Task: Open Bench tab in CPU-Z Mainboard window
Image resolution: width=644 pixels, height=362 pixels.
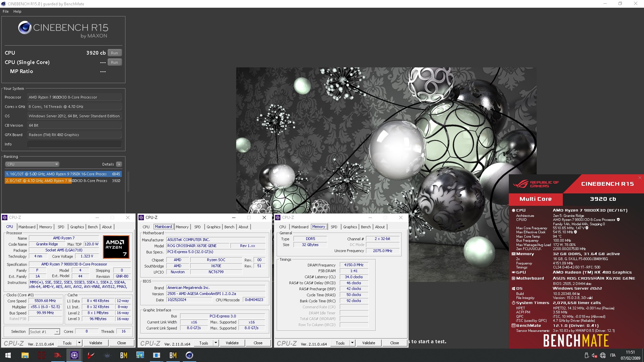Action: click(x=229, y=227)
